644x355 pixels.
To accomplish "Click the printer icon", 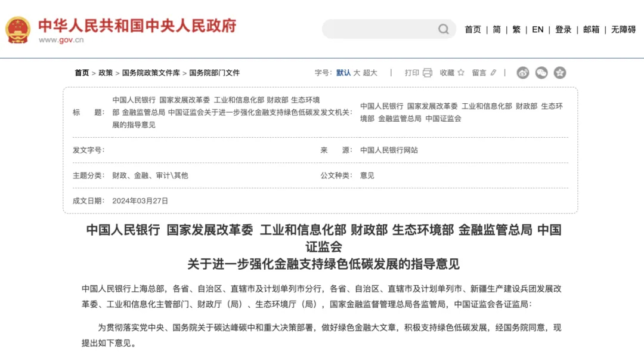I will 428,73.
